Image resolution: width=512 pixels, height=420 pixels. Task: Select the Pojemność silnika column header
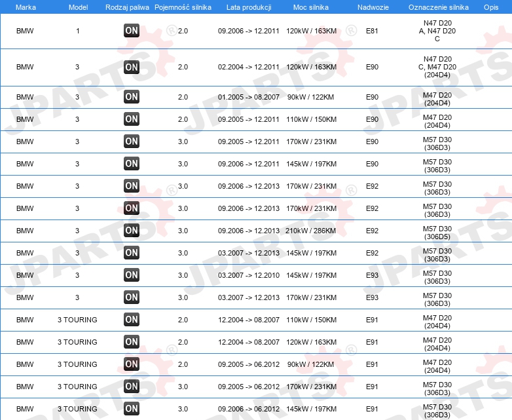click(183, 7)
